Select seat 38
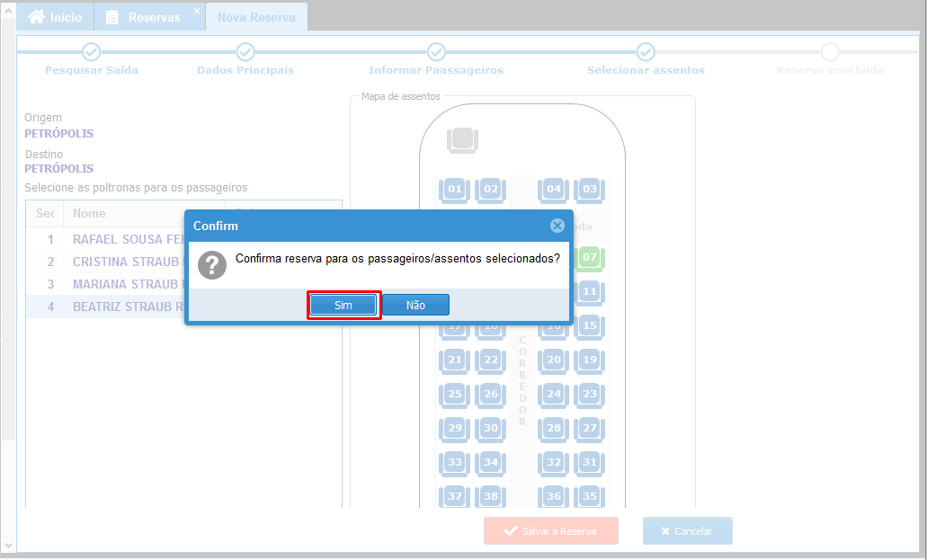This screenshot has width=927, height=560. pyautogui.click(x=491, y=497)
